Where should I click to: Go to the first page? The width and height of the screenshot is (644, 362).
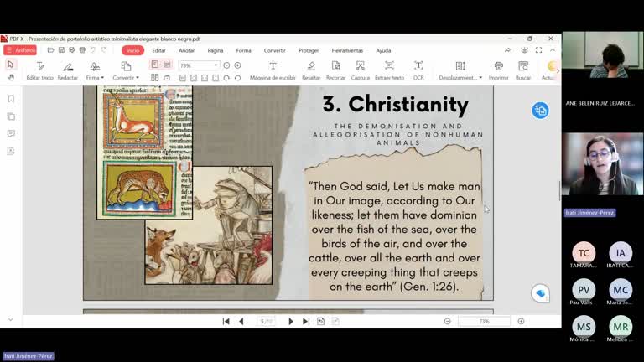[226, 322]
